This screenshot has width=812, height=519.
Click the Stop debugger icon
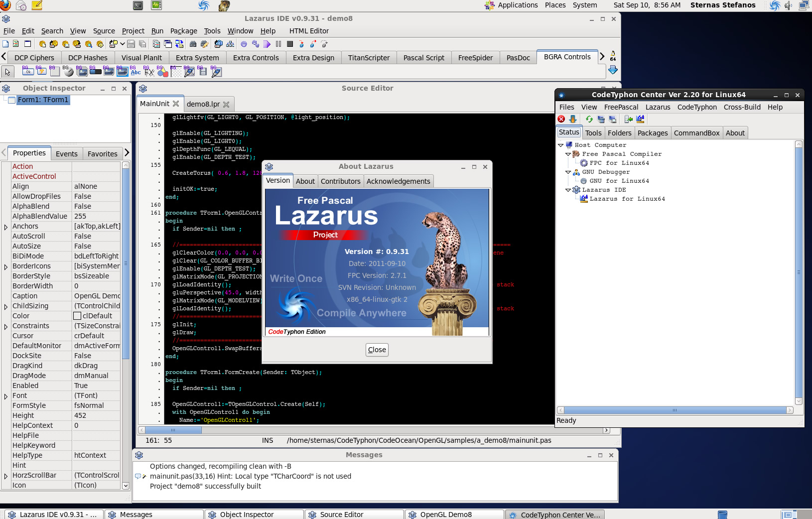tap(290, 44)
